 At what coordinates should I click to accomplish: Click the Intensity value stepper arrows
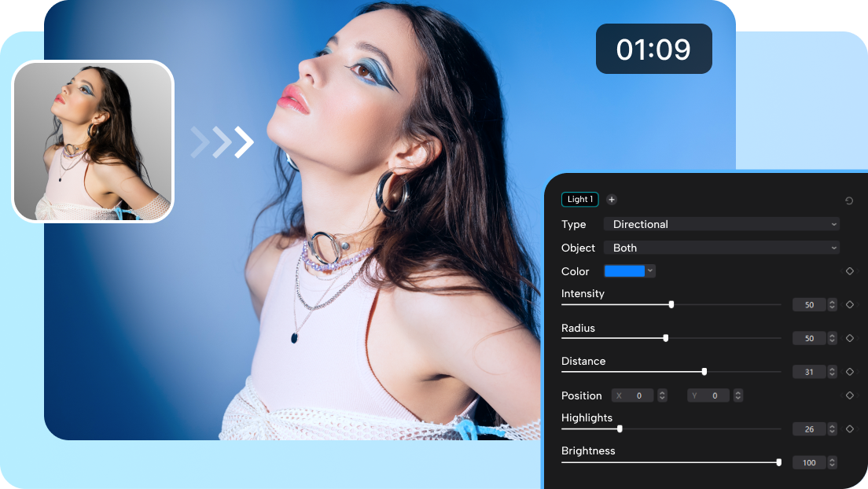(x=832, y=304)
